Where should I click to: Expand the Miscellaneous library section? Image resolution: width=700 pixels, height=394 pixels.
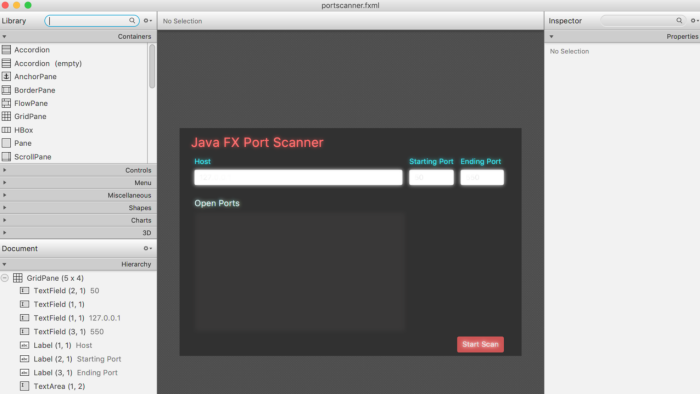point(4,195)
